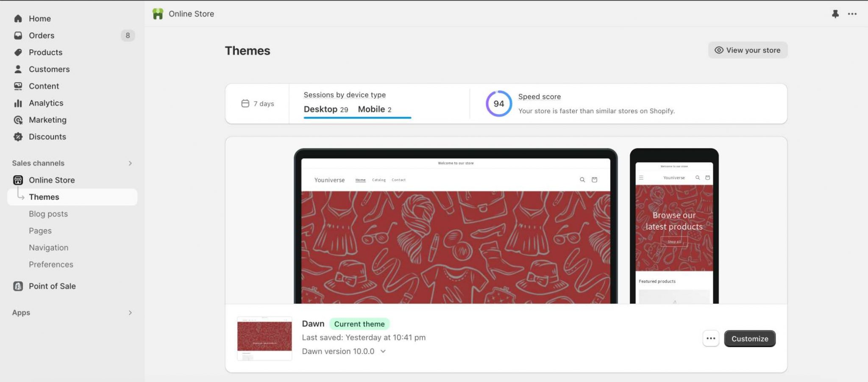Click the Analytics bar chart icon
The width and height of the screenshot is (868, 382).
pyautogui.click(x=18, y=103)
